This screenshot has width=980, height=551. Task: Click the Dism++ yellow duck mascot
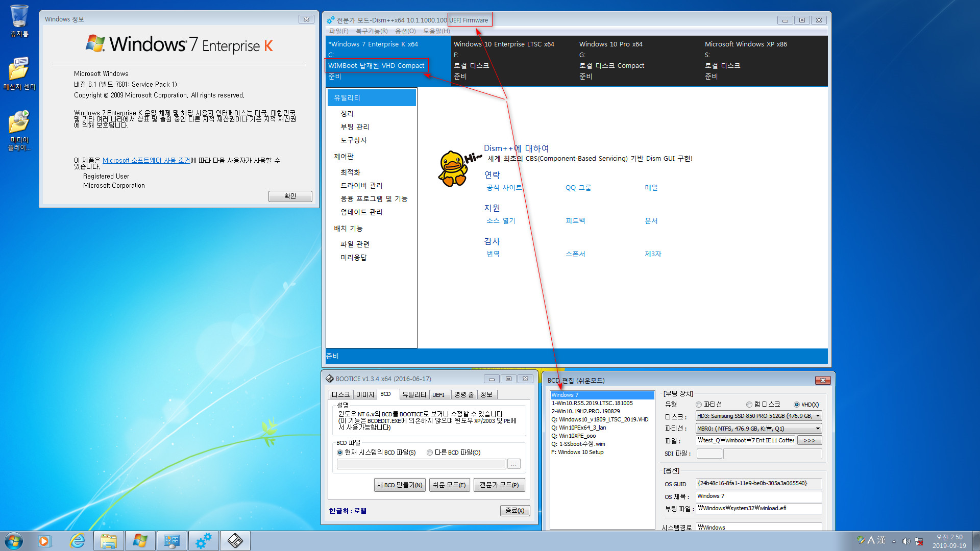pos(453,168)
